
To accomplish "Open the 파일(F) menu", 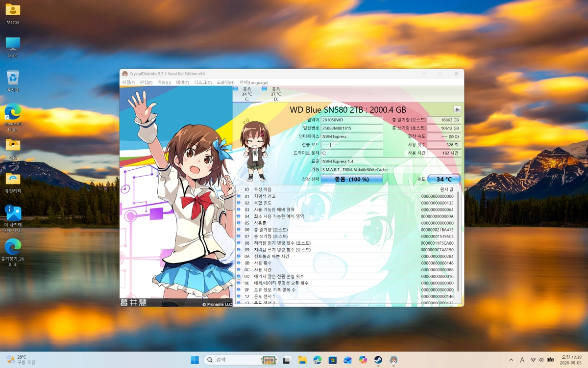I will click(128, 82).
